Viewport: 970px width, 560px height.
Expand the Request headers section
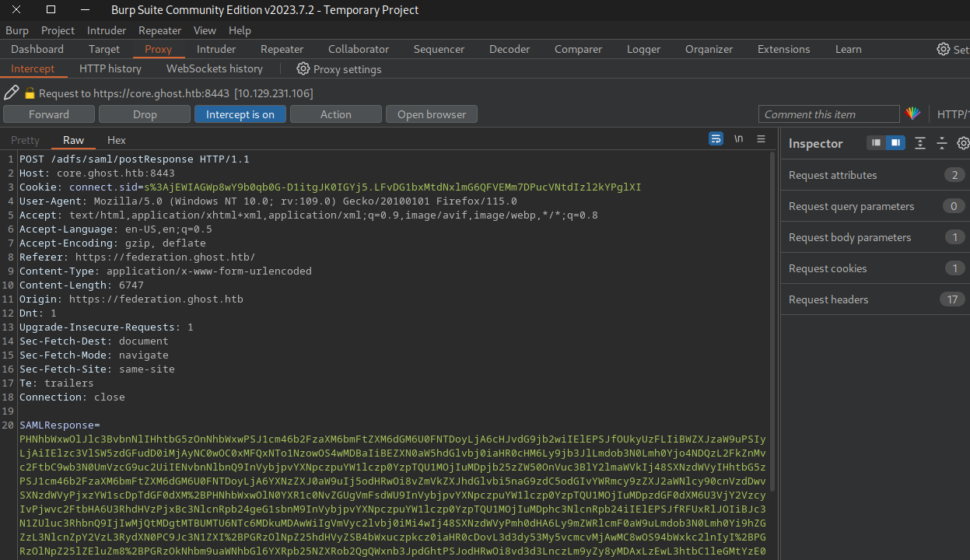[828, 299]
